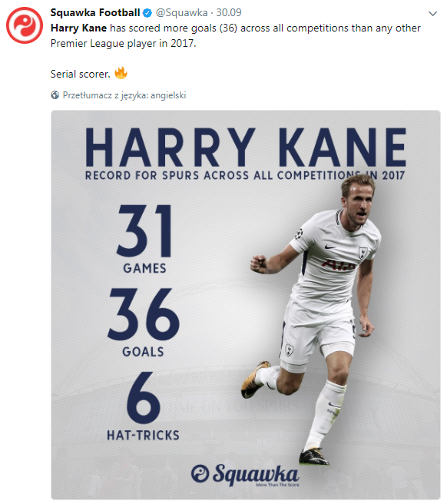447x504 pixels.
Task: Click the 31 GAMES statistic
Action: pos(144,240)
